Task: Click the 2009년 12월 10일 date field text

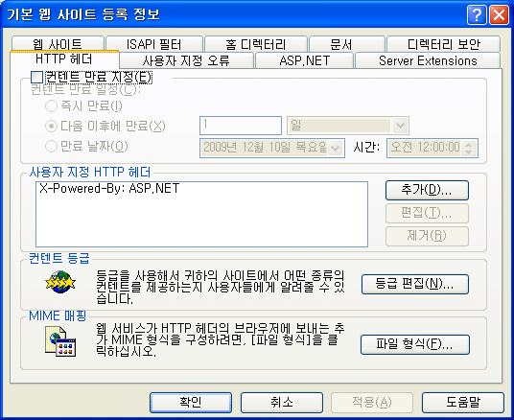Action: pyautogui.click(x=265, y=148)
